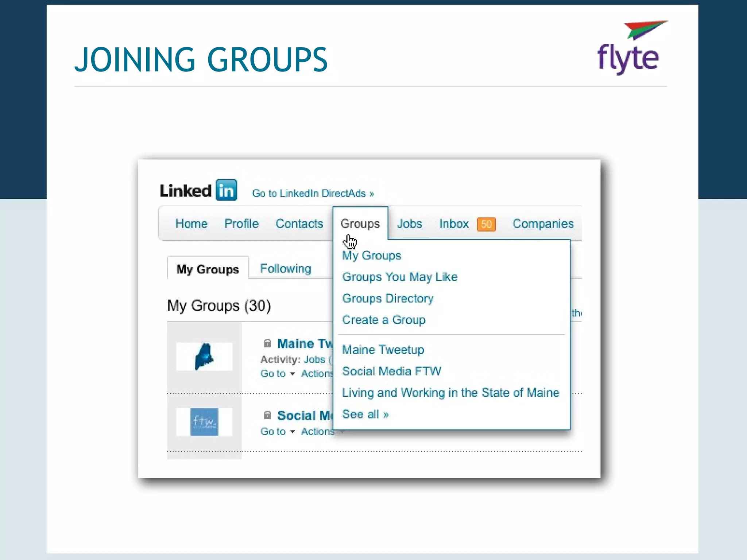Open Living and Working in Maine group
The width and height of the screenshot is (747, 560).
tap(450, 393)
